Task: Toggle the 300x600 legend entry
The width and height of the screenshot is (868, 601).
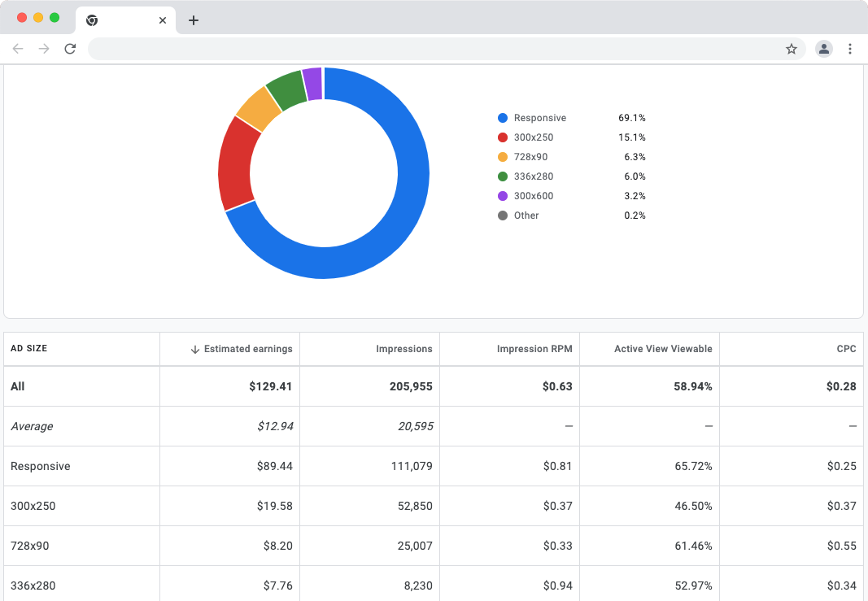Action: click(x=532, y=195)
